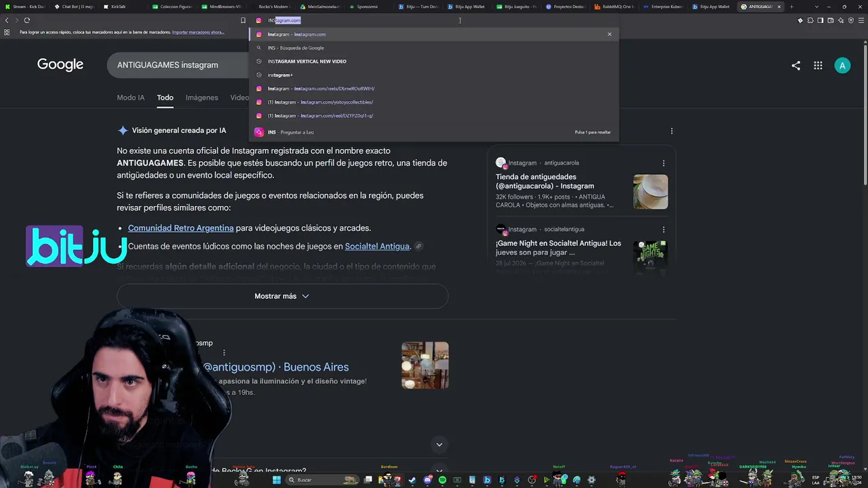Viewport: 868px width, 488px height.
Task: Select the Imágenes search tab
Action: click(x=202, y=98)
